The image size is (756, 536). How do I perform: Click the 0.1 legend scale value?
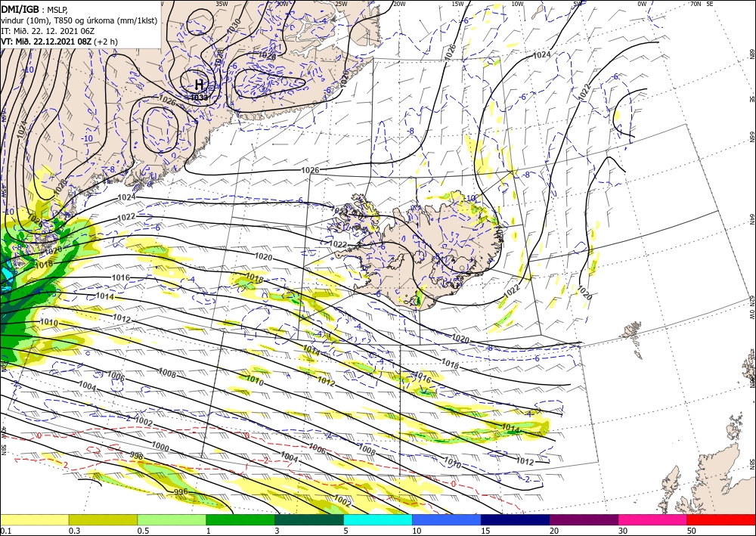click(5, 530)
